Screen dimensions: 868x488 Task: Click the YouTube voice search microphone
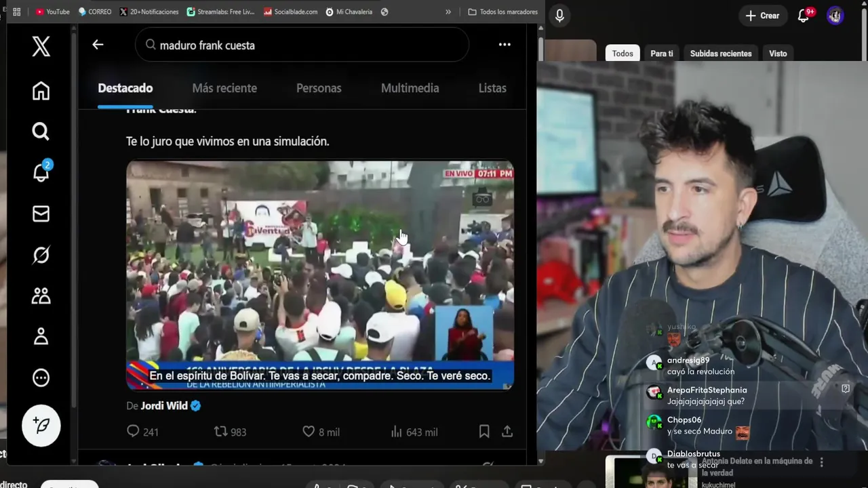pyautogui.click(x=559, y=16)
